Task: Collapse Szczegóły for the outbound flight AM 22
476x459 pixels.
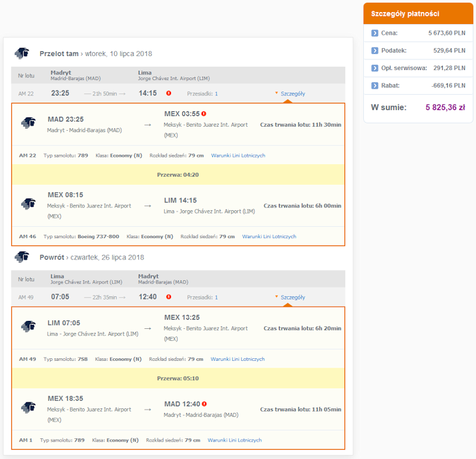Action: tap(292, 93)
